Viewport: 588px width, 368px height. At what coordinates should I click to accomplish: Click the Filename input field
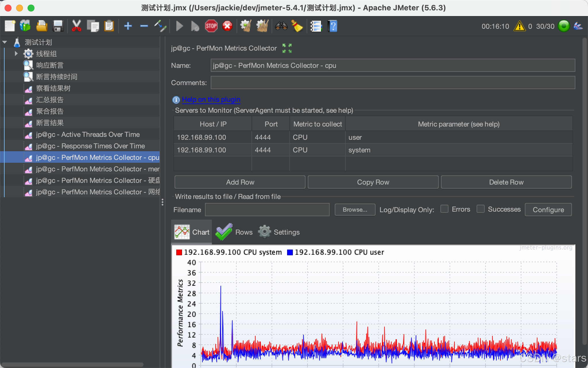click(267, 210)
